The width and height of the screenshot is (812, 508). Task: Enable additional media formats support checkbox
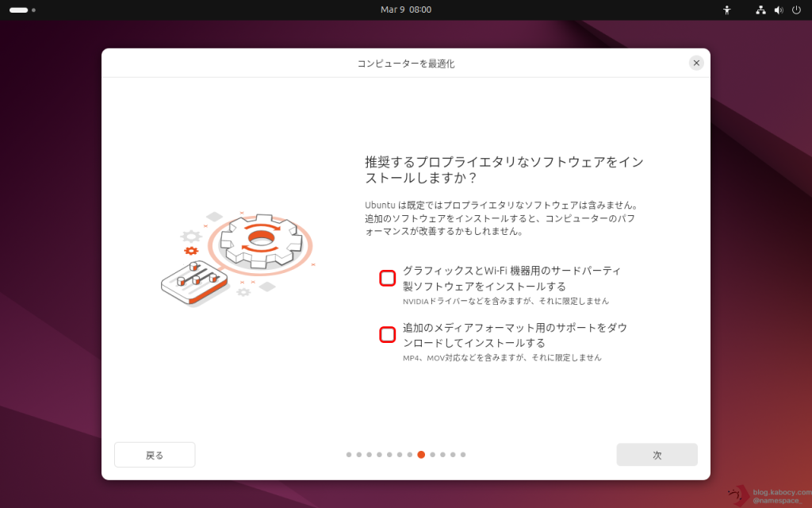tap(387, 334)
